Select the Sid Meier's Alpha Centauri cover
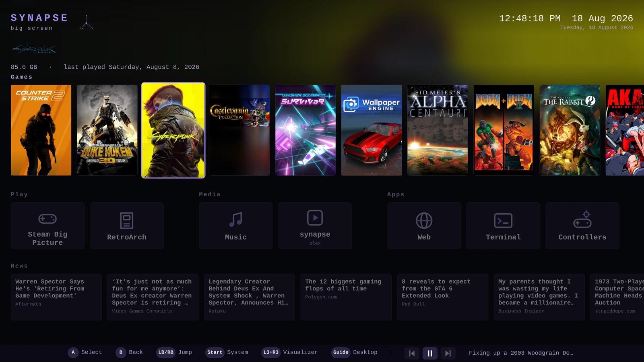This screenshot has height=362, width=644. coord(438,130)
